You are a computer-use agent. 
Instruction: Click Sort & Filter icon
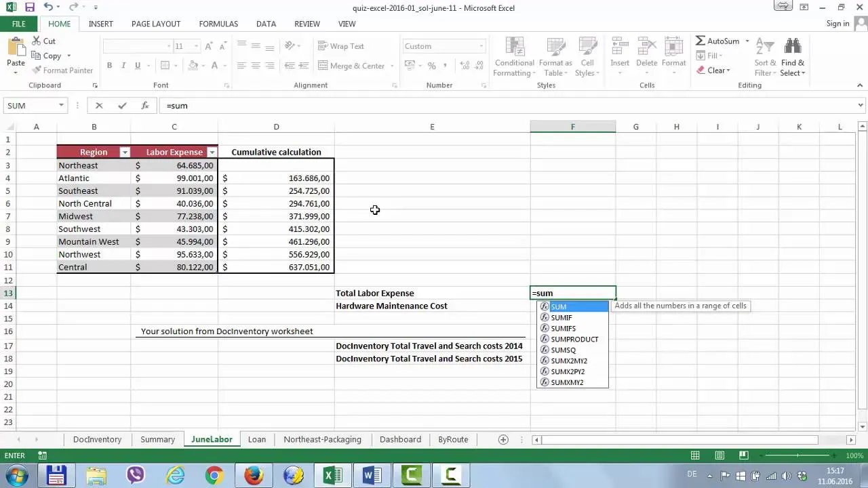(x=765, y=58)
